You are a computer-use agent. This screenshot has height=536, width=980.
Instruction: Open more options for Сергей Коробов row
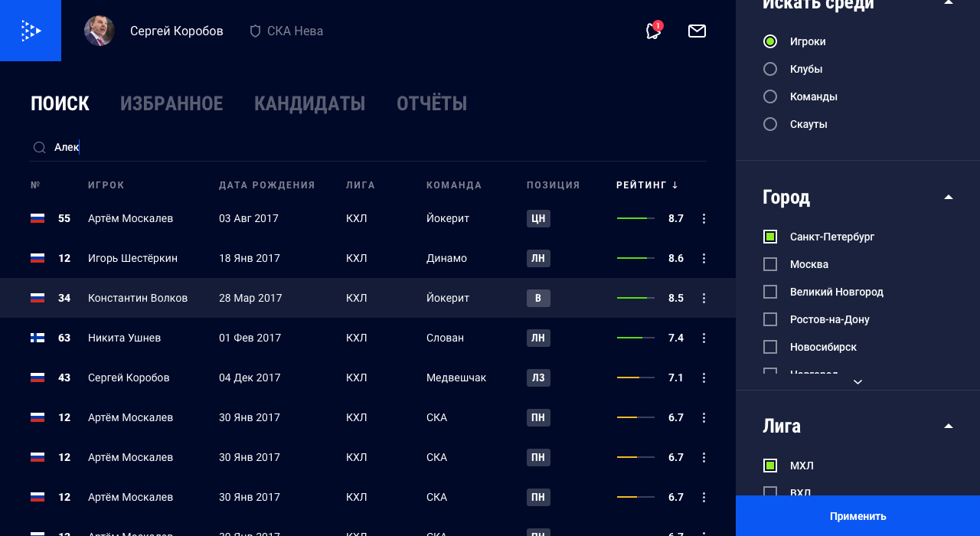coord(704,377)
